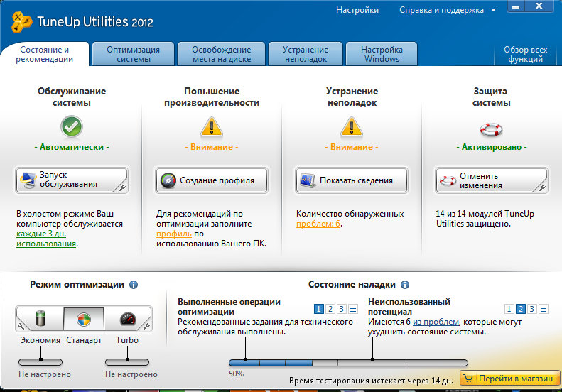Show page 1 of Неиспользованный потенциал
562x392 pixels.
pyautogui.click(x=509, y=308)
